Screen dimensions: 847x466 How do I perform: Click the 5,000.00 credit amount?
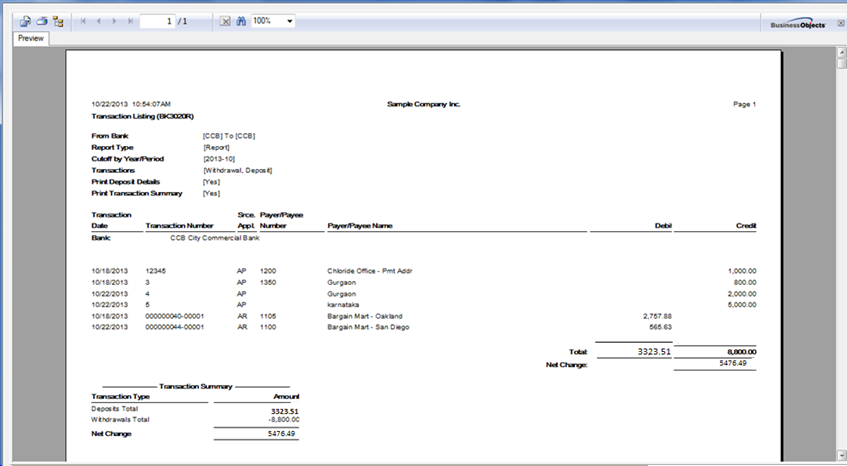tap(742, 305)
